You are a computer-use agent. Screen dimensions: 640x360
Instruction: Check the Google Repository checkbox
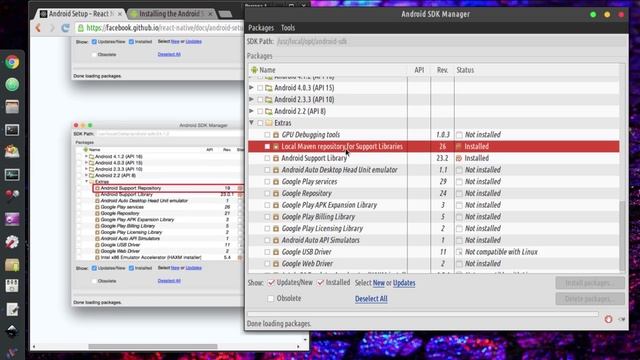(267, 193)
